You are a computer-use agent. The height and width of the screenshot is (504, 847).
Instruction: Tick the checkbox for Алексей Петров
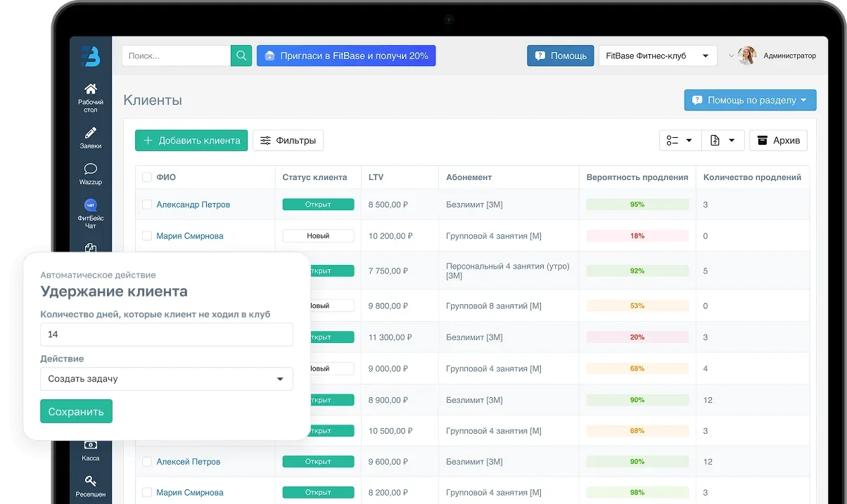(x=147, y=462)
